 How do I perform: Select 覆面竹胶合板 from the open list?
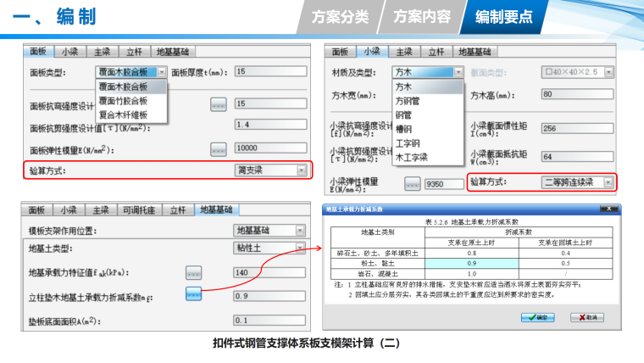[x=124, y=100]
